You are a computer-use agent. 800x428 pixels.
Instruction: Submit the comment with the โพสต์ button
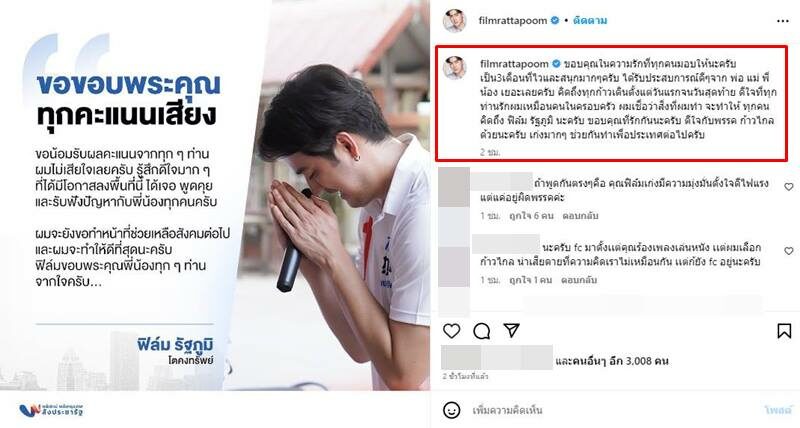pos(778,410)
